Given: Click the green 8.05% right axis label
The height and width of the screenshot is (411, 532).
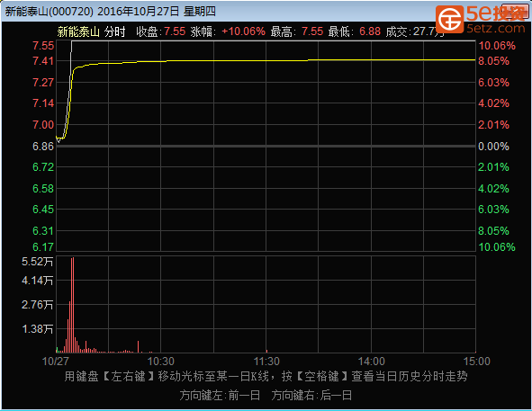Looking at the screenshot, I should 493,231.
